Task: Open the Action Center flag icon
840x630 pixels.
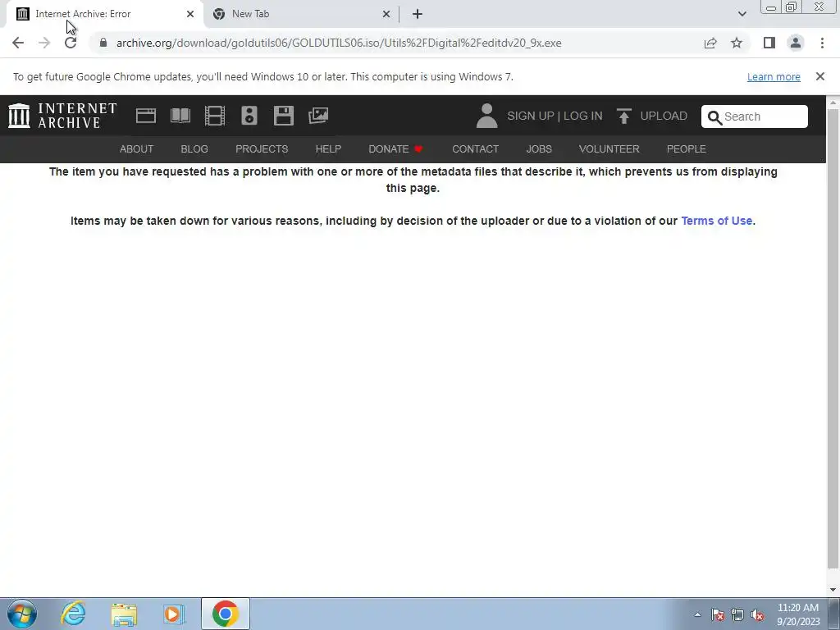Action: tap(718, 614)
